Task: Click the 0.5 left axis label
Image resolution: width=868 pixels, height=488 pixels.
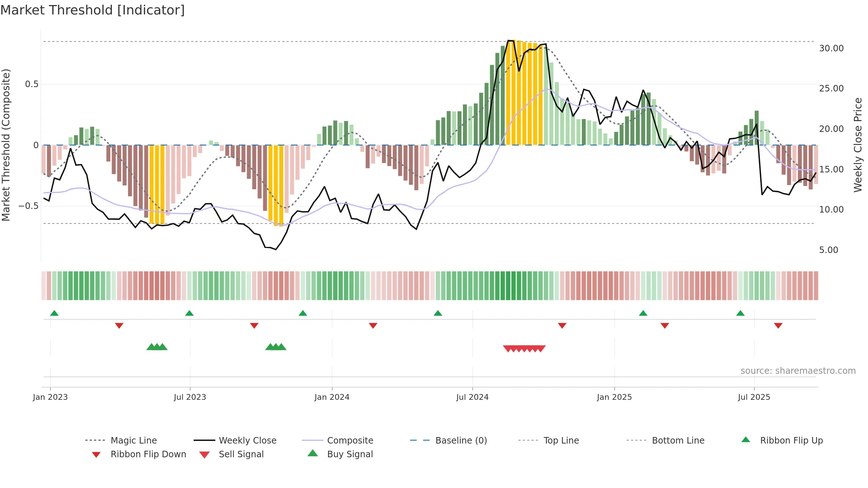Action: click(x=31, y=84)
